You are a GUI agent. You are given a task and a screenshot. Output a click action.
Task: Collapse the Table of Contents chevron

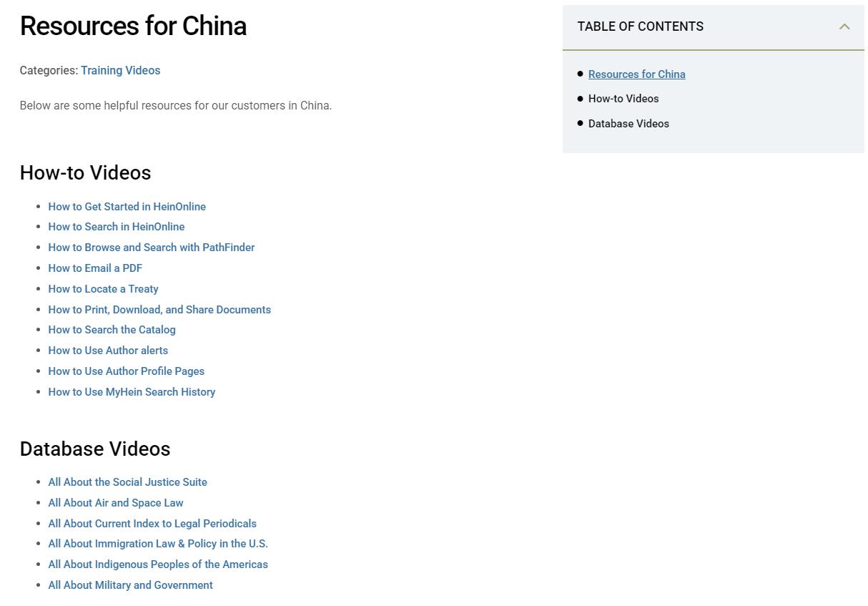pyautogui.click(x=844, y=27)
